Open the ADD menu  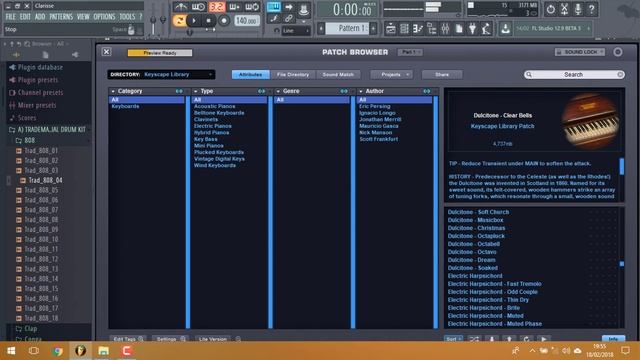[40, 17]
